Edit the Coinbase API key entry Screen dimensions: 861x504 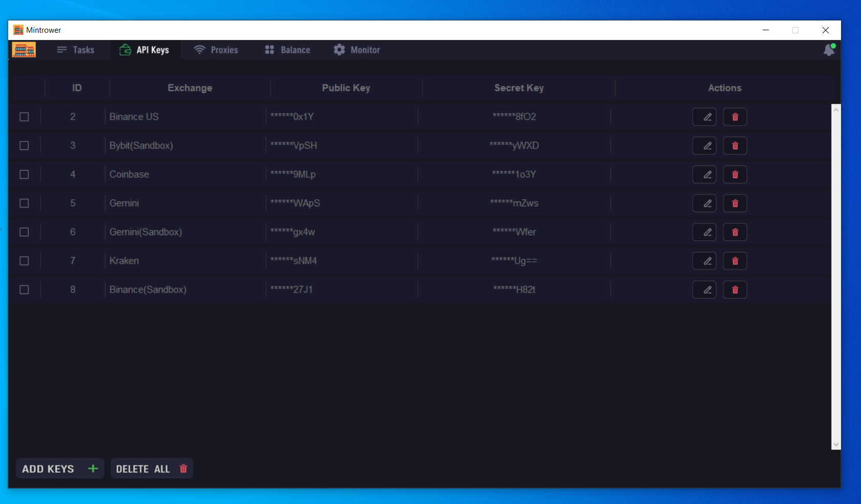pos(704,175)
